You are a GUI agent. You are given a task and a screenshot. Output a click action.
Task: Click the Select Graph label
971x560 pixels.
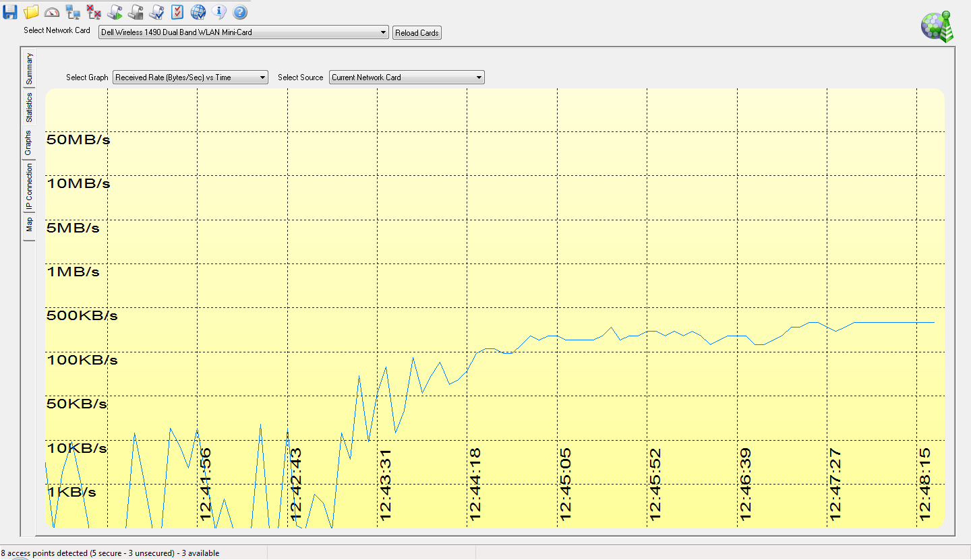[87, 77]
